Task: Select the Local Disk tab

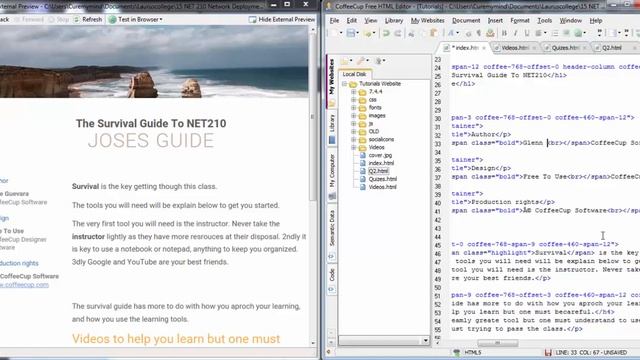Action: [354, 74]
